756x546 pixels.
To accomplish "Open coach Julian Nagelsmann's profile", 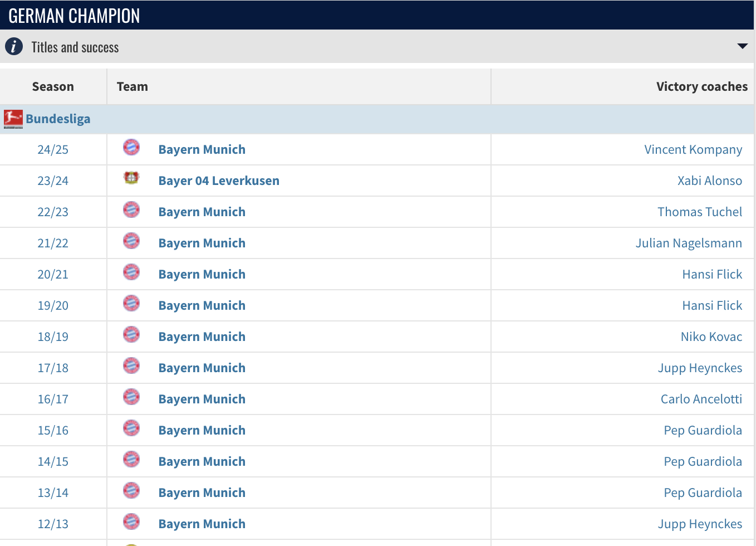I will 689,243.
